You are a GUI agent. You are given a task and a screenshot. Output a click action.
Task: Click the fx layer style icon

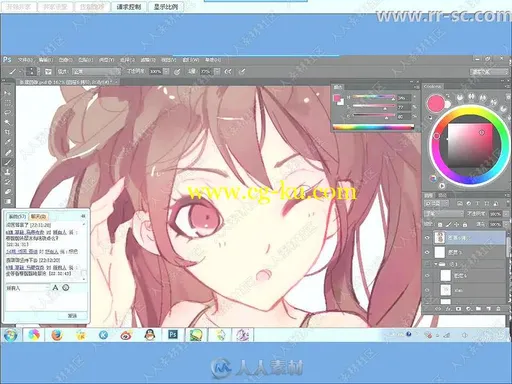click(x=448, y=309)
